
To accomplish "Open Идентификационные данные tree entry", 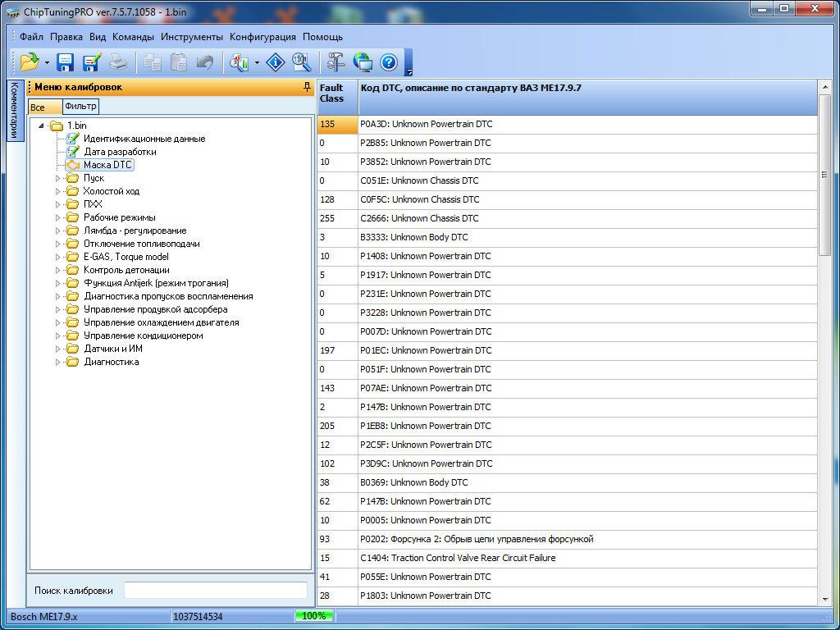I will [144, 139].
